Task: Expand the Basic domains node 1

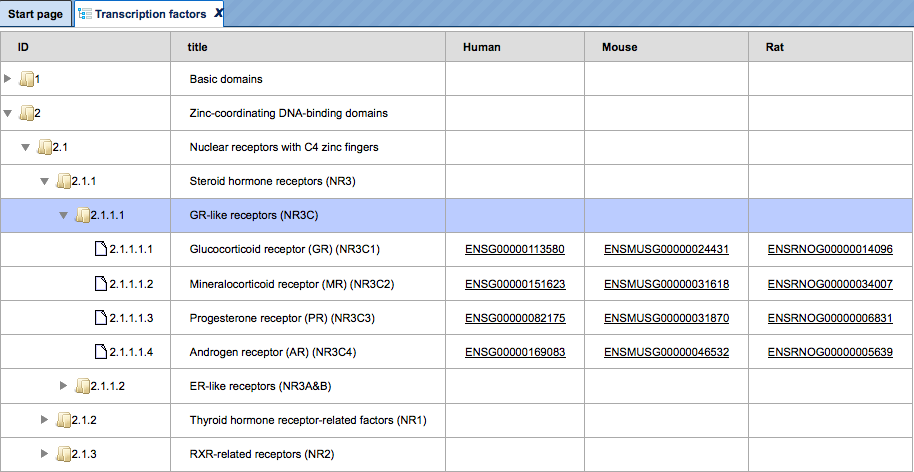Action: 8,78
